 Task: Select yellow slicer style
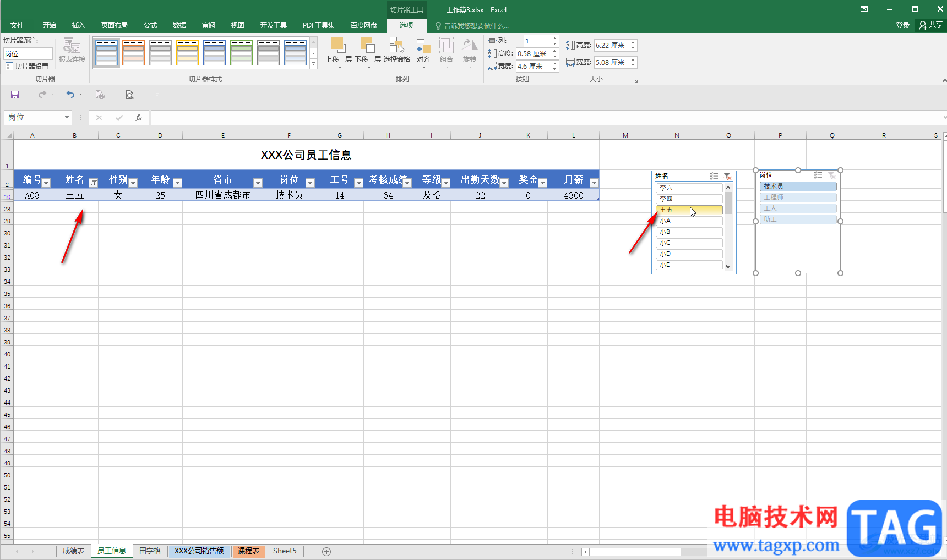(188, 53)
